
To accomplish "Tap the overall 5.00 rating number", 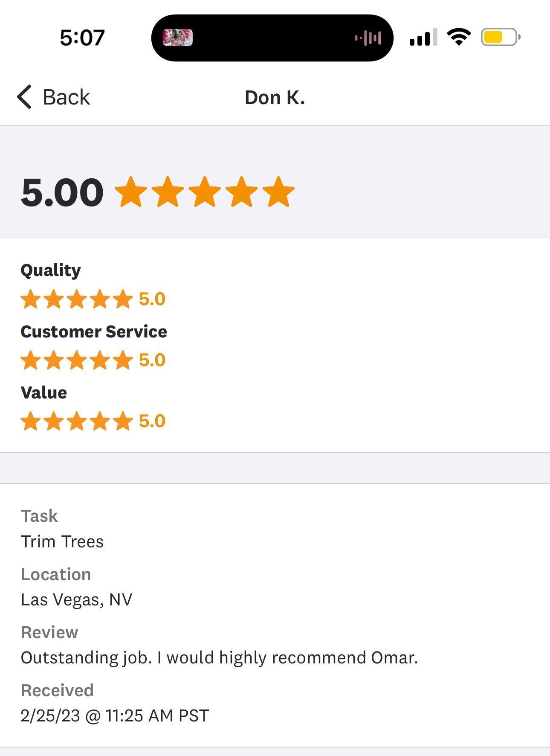I will click(62, 192).
